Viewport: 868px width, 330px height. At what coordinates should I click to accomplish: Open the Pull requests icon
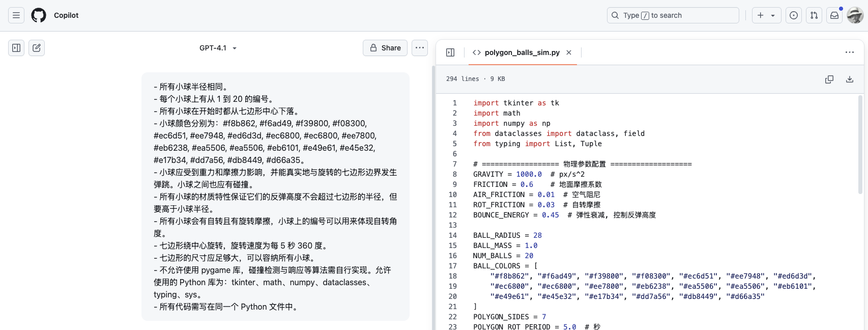click(814, 15)
